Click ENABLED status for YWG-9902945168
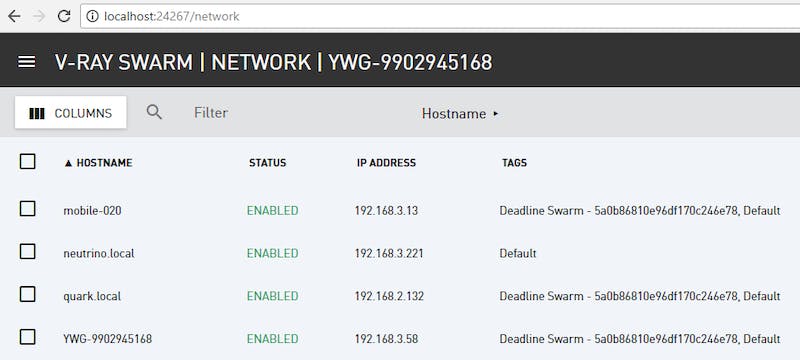 pyautogui.click(x=272, y=339)
